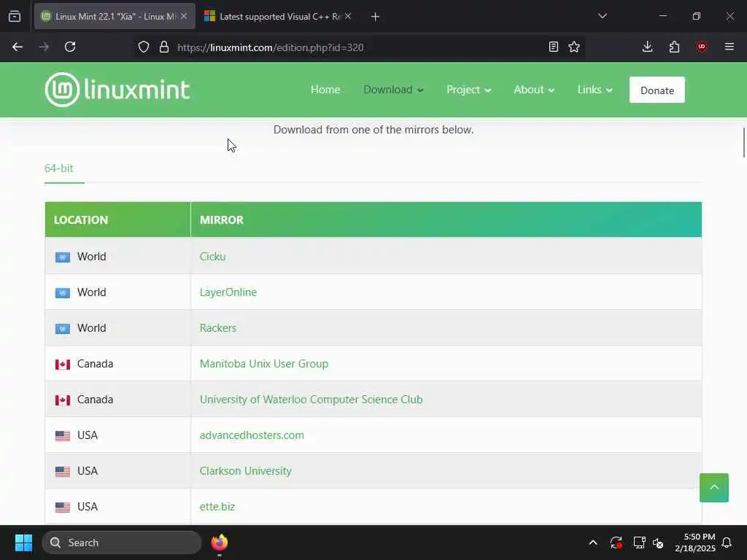Click the USA flag in advancedhosters.com row
This screenshot has width=747, height=560.
coord(63,436)
